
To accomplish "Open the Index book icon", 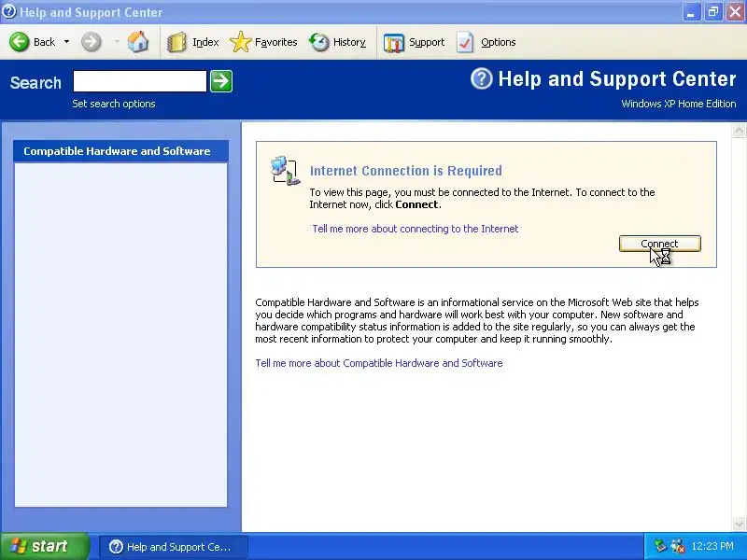I will pyautogui.click(x=176, y=42).
